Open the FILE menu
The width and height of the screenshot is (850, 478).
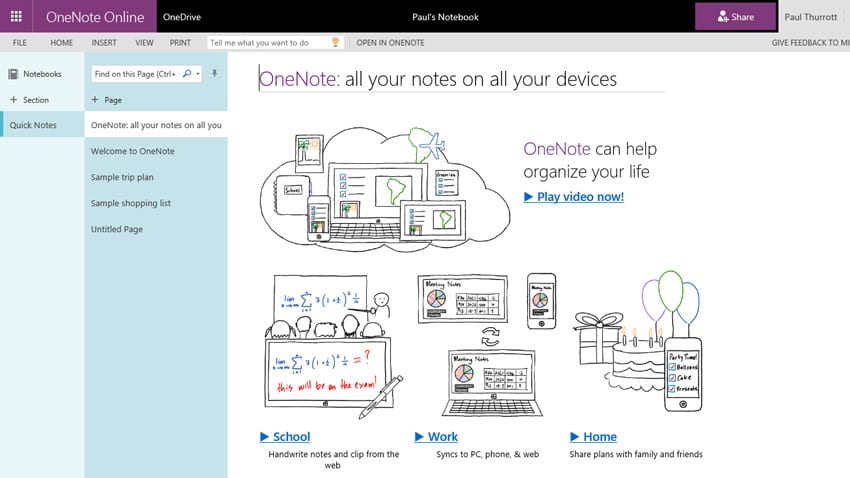click(x=20, y=43)
